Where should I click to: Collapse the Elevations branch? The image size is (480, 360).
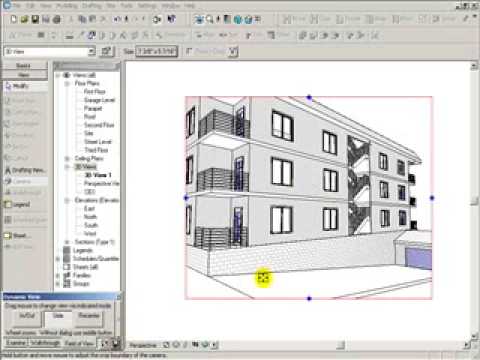(x=67, y=200)
